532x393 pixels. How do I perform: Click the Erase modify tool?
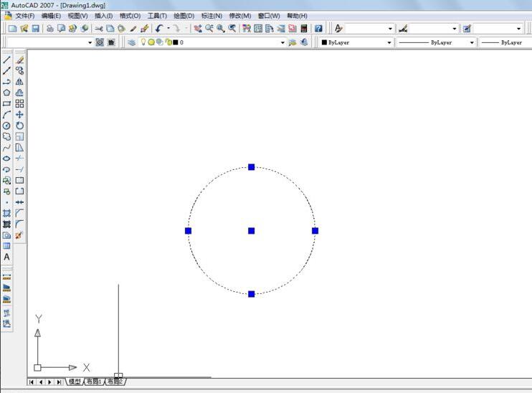pos(19,60)
